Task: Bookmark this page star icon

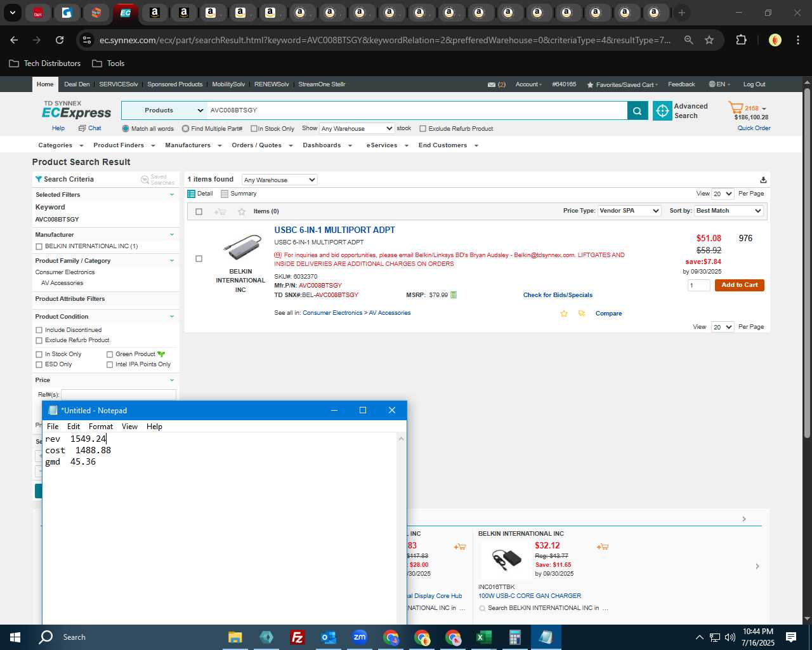Action: [x=709, y=40]
